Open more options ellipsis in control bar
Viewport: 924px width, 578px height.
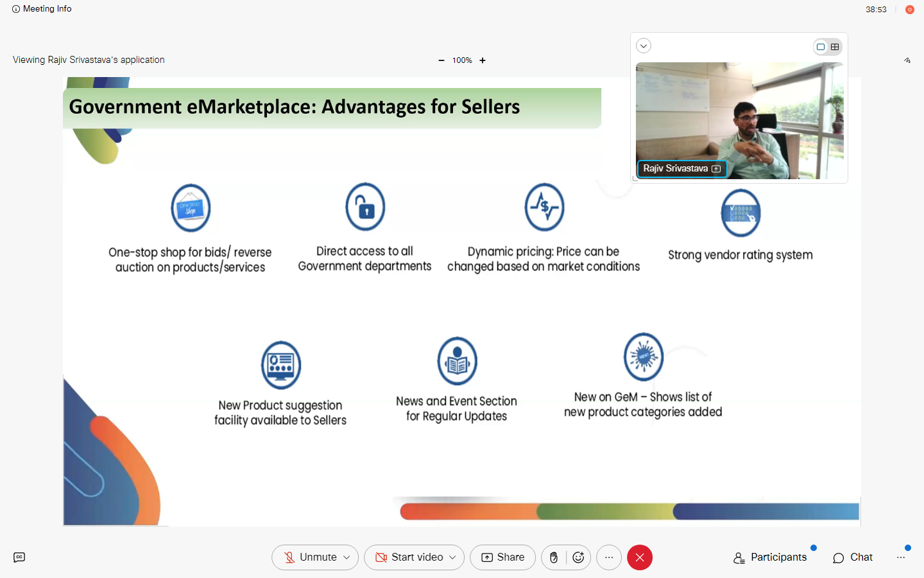(x=609, y=557)
